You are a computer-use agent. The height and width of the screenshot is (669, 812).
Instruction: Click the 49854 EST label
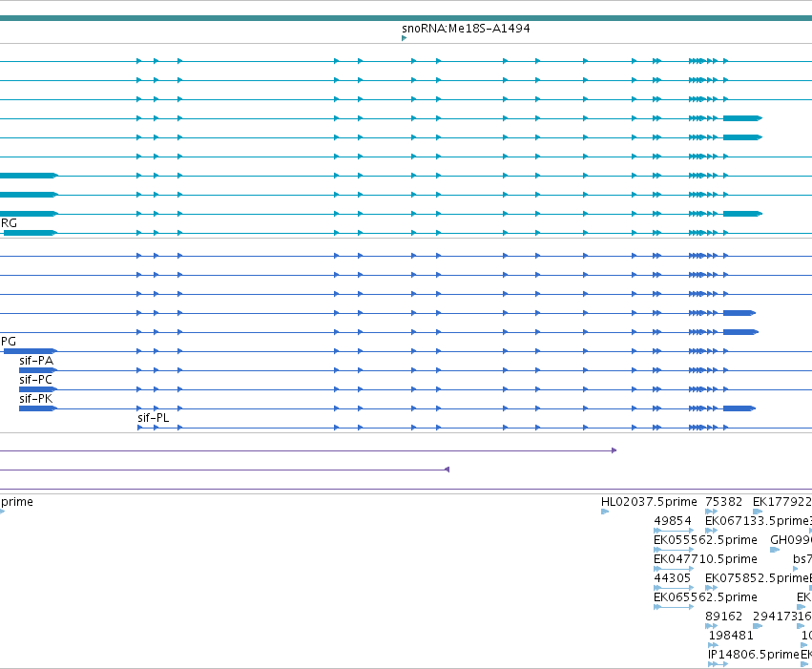click(x=672, y=521)
